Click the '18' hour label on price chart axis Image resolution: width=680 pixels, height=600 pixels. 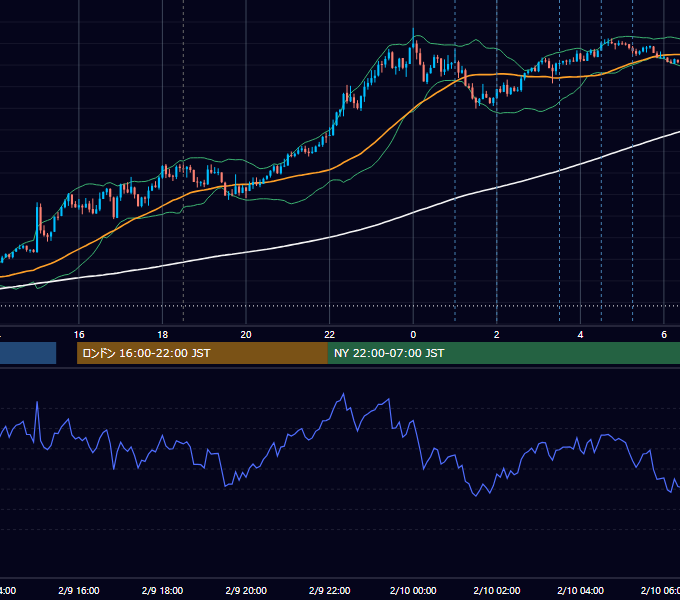click(163, 335)
